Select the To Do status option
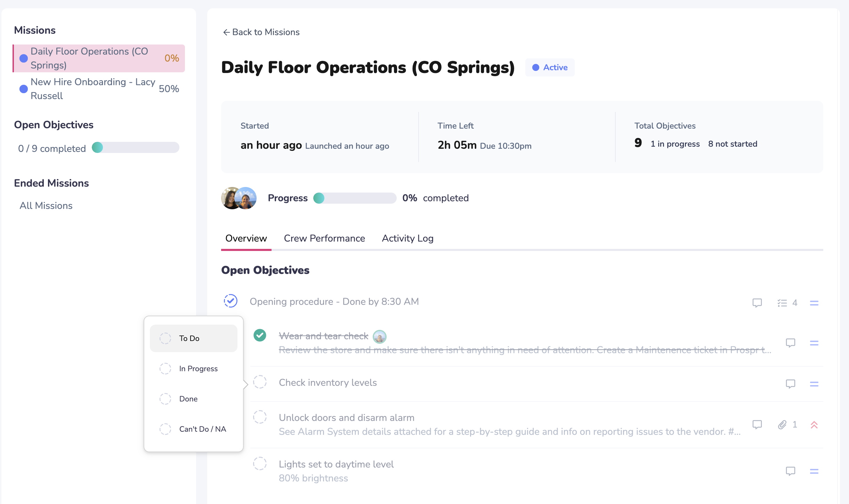849x504 pixels. [x=194, y=338]
